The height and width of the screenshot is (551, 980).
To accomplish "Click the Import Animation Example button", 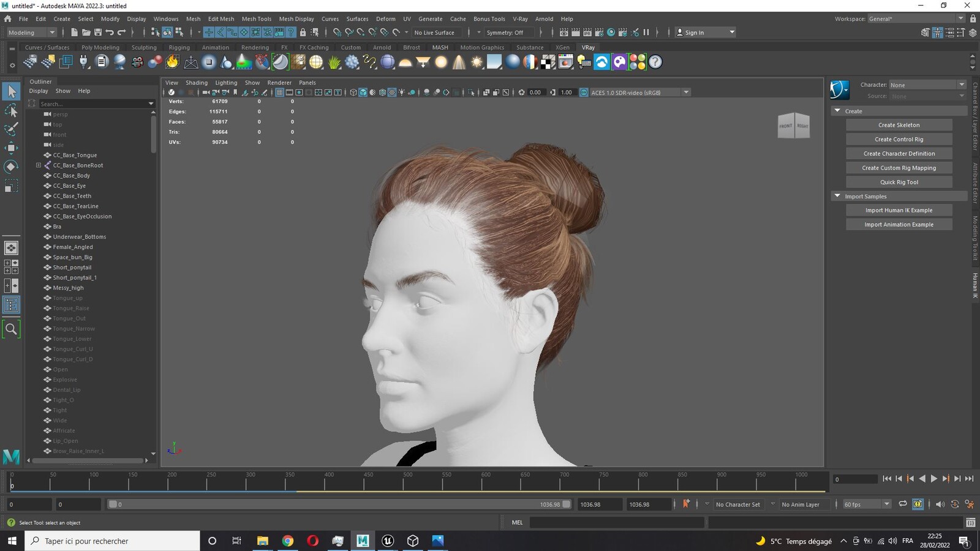I will (x=899, y=225).
